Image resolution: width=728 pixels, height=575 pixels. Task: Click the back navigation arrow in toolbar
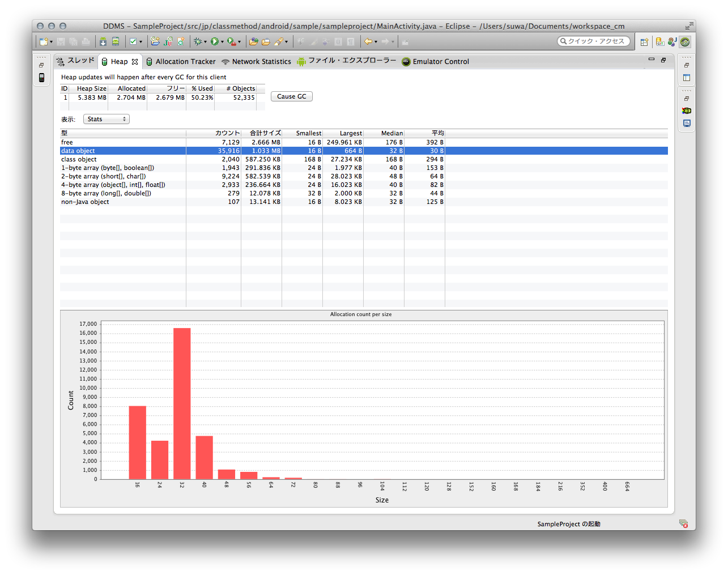pyautogui.click(x=368, y=41)
